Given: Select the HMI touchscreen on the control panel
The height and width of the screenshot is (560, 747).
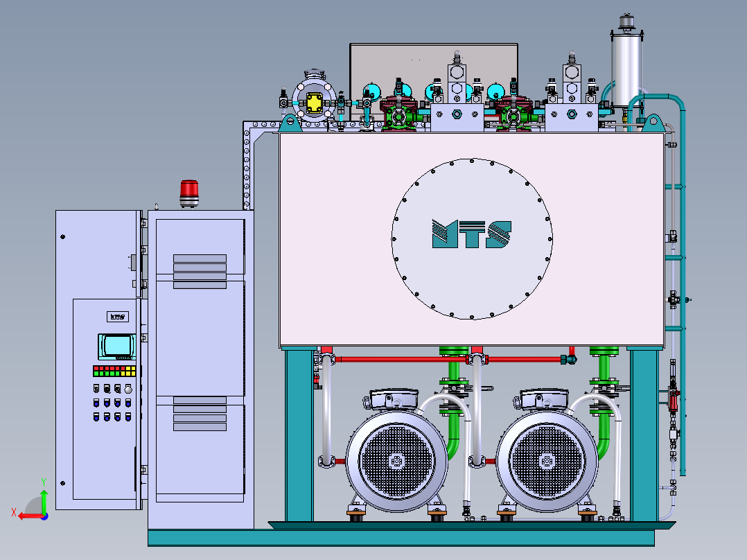Looking at the screenshot, I should (117, 347).
